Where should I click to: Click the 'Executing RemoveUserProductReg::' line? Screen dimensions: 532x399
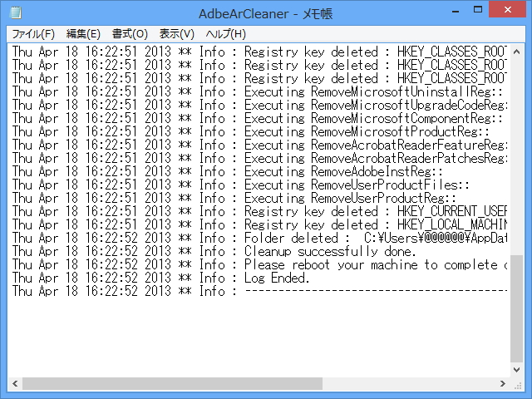point(234,198)
